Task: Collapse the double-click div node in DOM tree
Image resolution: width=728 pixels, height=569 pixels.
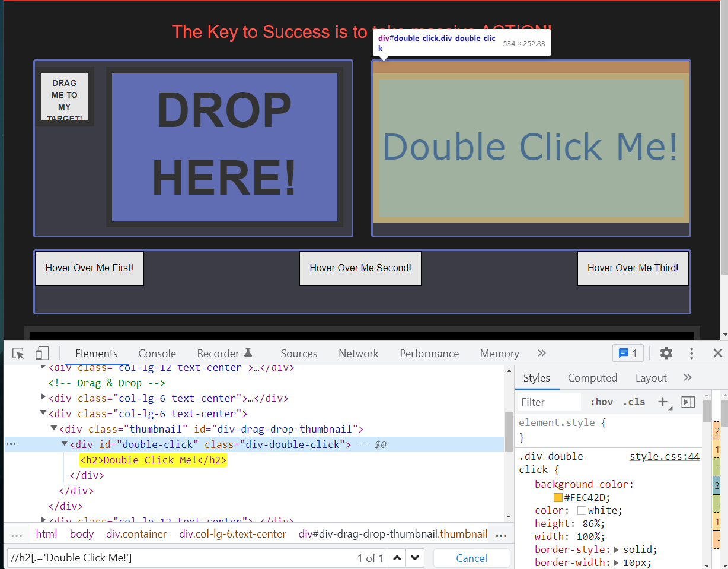Action: click(x=65, y=444)
